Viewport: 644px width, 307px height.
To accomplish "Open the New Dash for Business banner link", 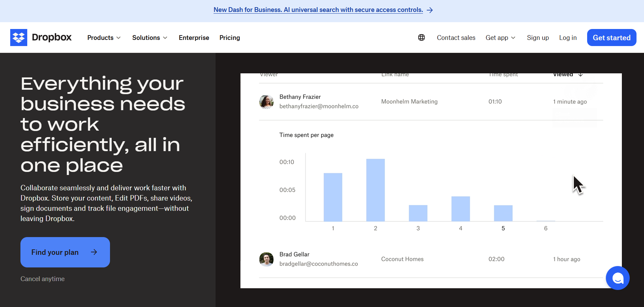I will pyautogui.click(x=318, y=10).
